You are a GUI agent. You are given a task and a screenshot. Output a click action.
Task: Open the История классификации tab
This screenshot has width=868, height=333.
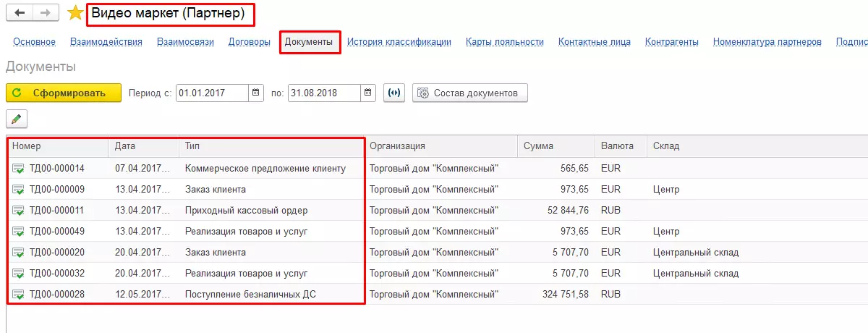(x=399, y=42)
